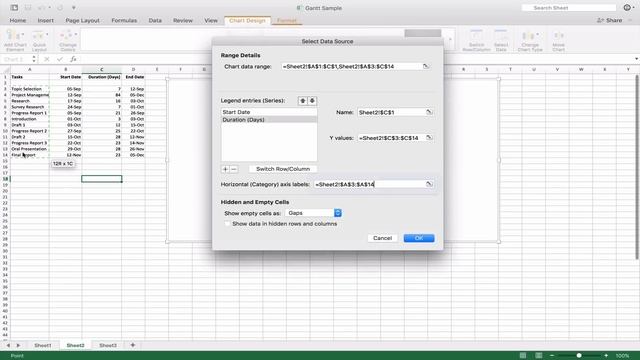Click the Y values range selector icon
Screen dimensions: 640x360
[x=429, y=138]
